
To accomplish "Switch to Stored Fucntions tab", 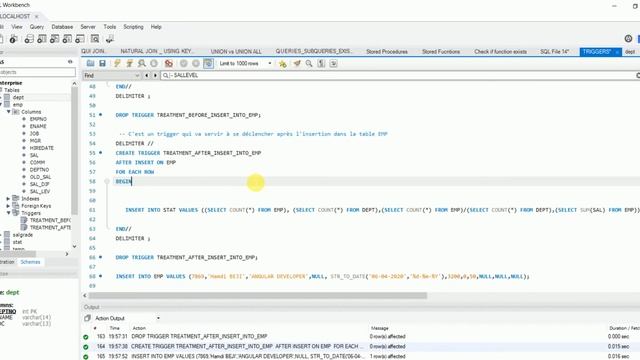I will point(441,51).
